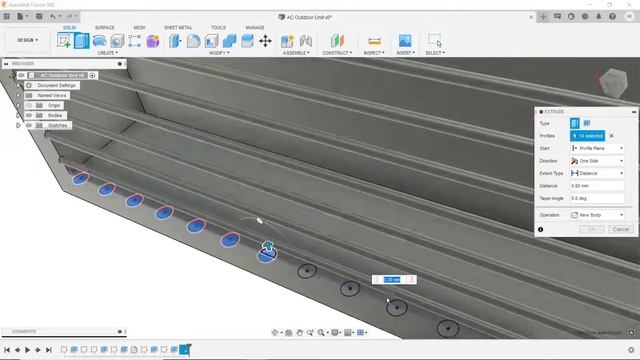The height and width of the screenshot is (360, 640).
Task: Click the 14 selected profiles button
Action: pyautogui.click(x=587, y=136)
